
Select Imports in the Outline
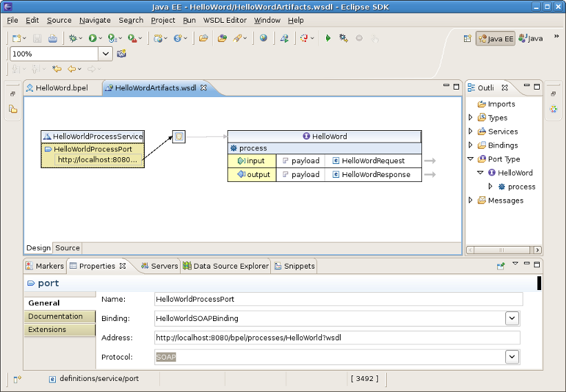coord(496,104)
